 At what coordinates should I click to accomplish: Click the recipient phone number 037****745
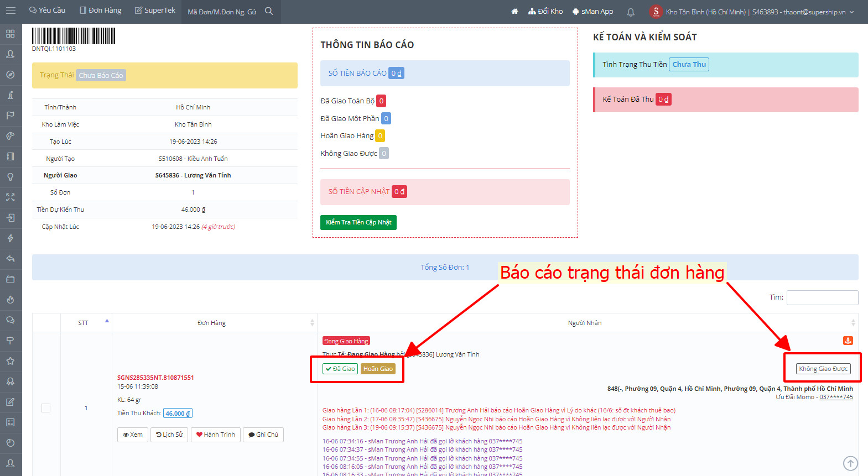tap(836, 397)
